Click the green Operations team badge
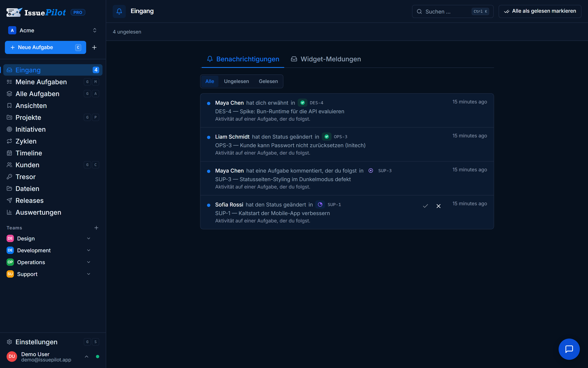Image resolution: width=588 pixels, height=368 pixels. 10,262
